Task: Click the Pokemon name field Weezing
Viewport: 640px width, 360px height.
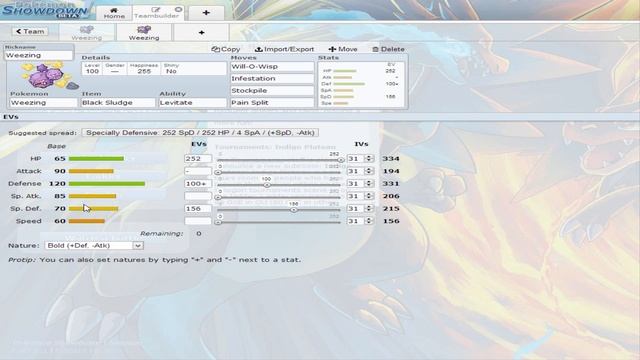Action: click(x=43, y=102)
